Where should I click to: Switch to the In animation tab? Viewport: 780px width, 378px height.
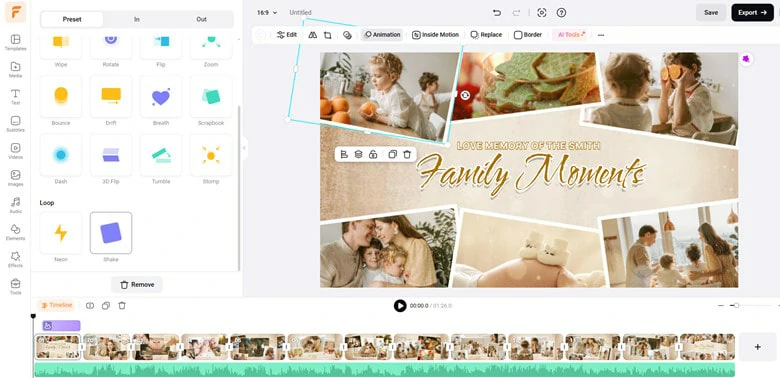coord(137,19)
